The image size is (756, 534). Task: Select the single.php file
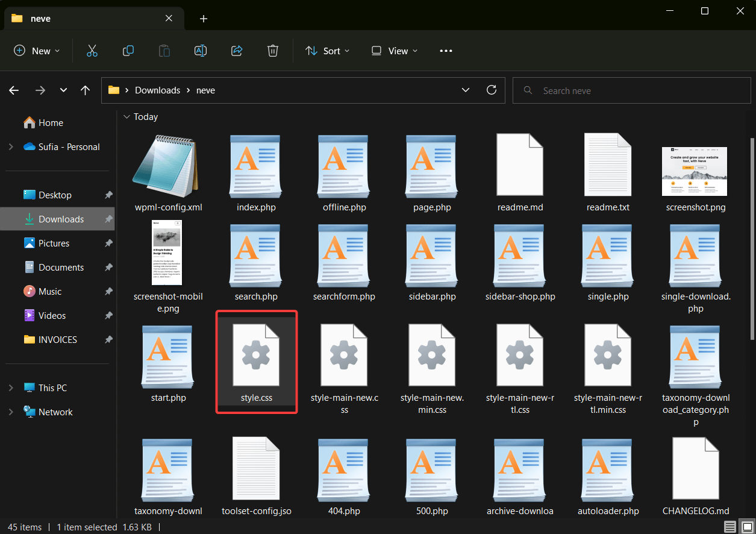[608, 263]
